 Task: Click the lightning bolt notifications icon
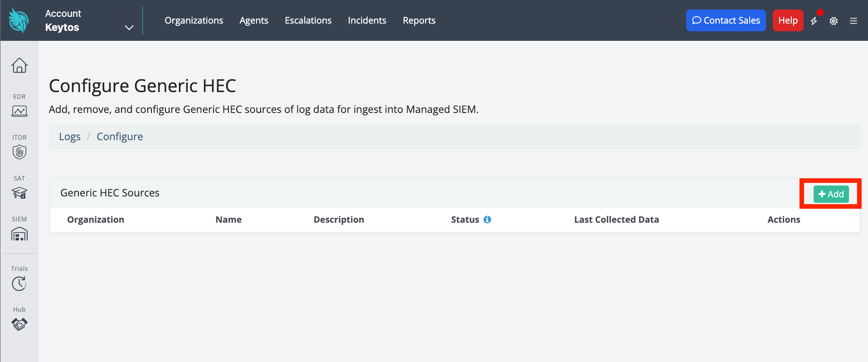pyautogui.click(x=814, y=21)
